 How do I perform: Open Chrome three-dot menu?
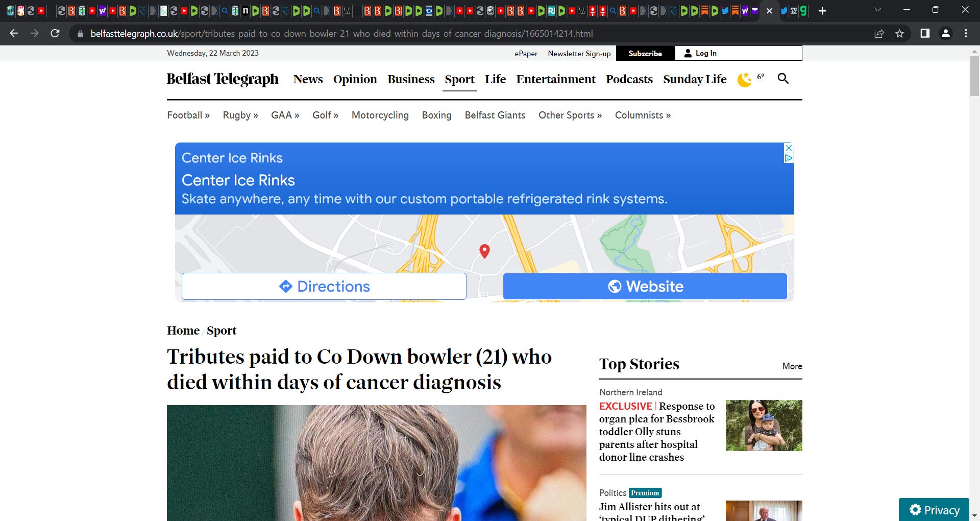tap(966, 33)
